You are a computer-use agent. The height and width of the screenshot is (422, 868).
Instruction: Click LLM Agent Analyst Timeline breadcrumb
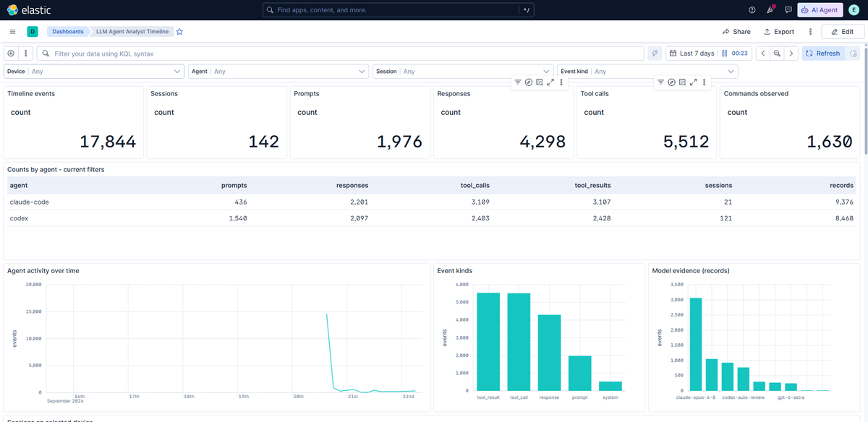pos(132,32)
